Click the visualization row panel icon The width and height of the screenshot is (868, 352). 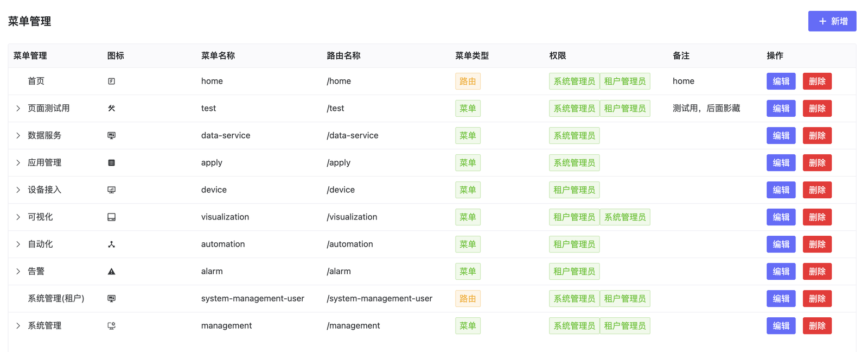click(111, 217)
